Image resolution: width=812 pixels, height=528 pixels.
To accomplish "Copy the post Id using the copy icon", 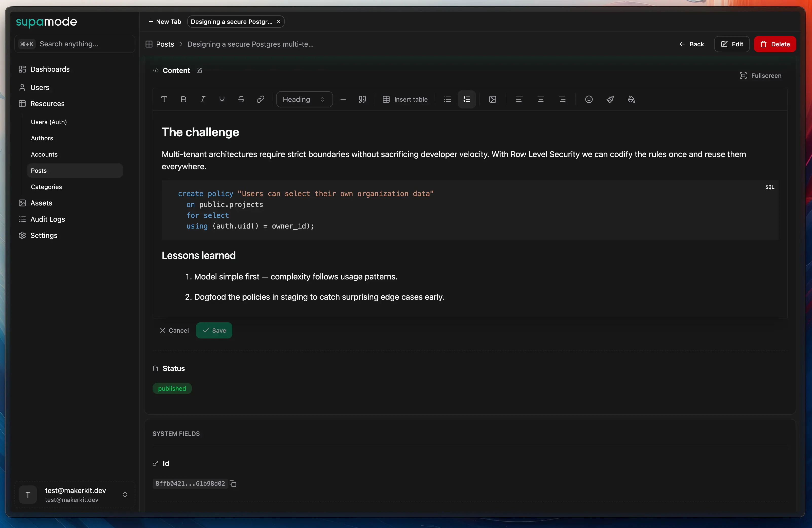I will pyautogui.click(x=233, y=483).
